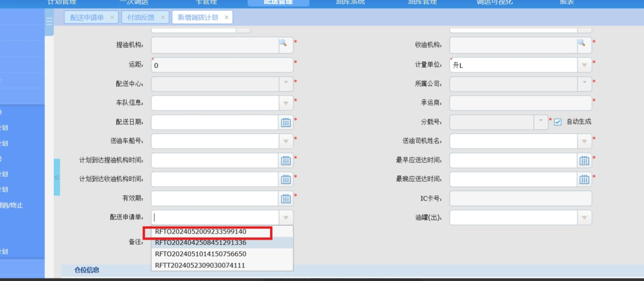
Task: Switch to the 付油反馈 tab
Action: point(141,18)
